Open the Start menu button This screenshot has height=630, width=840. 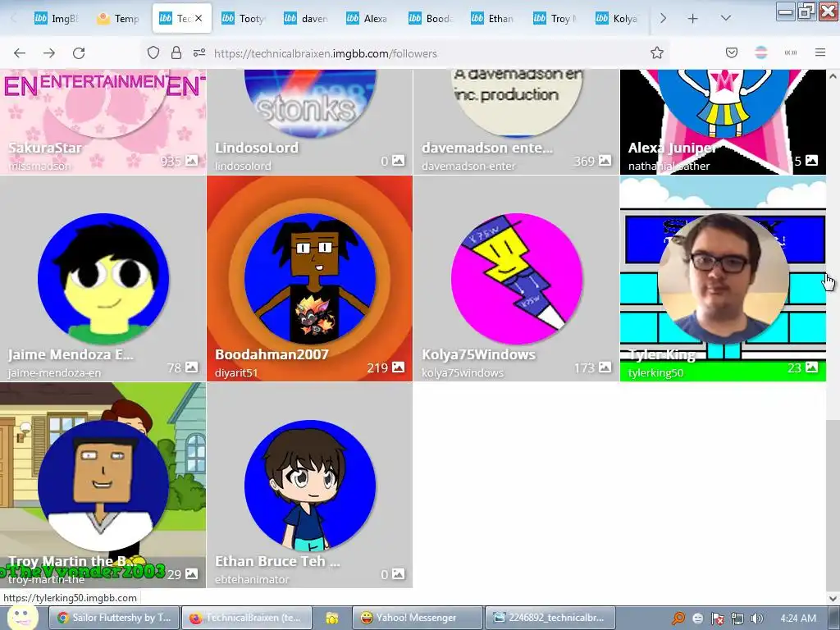coord(21,618)
